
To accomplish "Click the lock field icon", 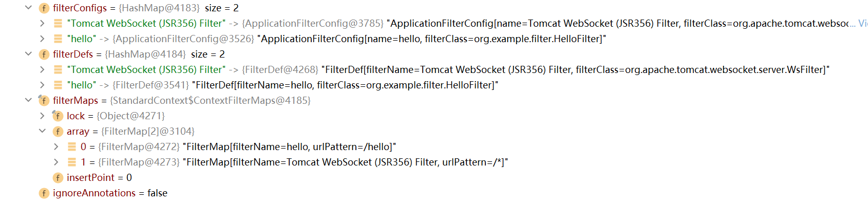I will [58, 116].
